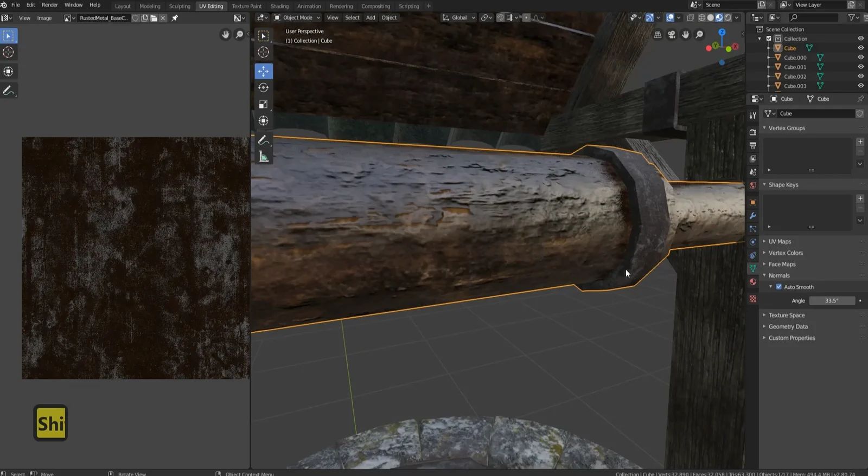Select the Annotate tool in 3D viewport
868x476 pixels.
point(264,140)
